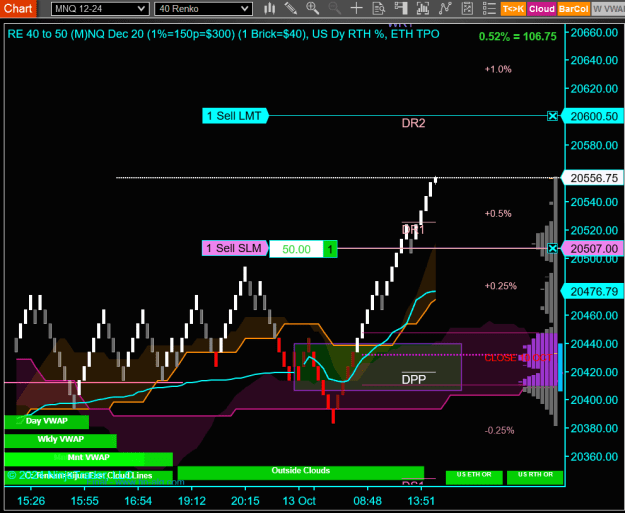
Task: Open the MNQ 12-24 instrument dropdown
Action: point(100,9)
